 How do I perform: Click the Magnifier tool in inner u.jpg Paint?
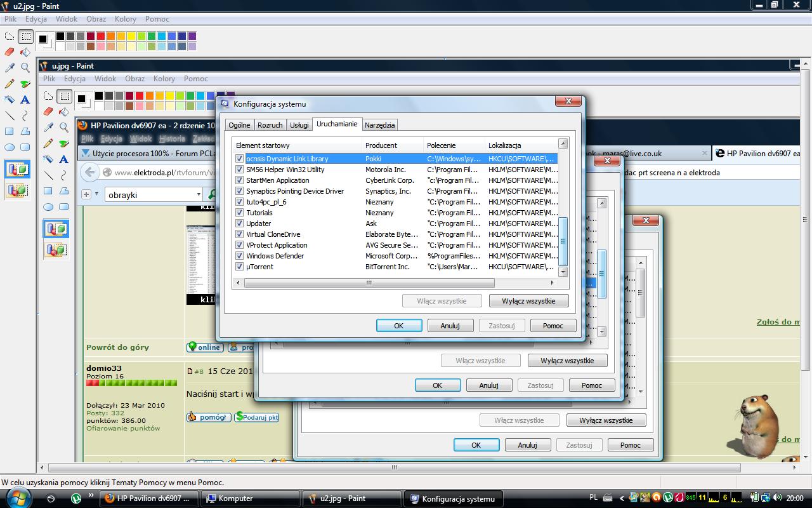point(64,128)
